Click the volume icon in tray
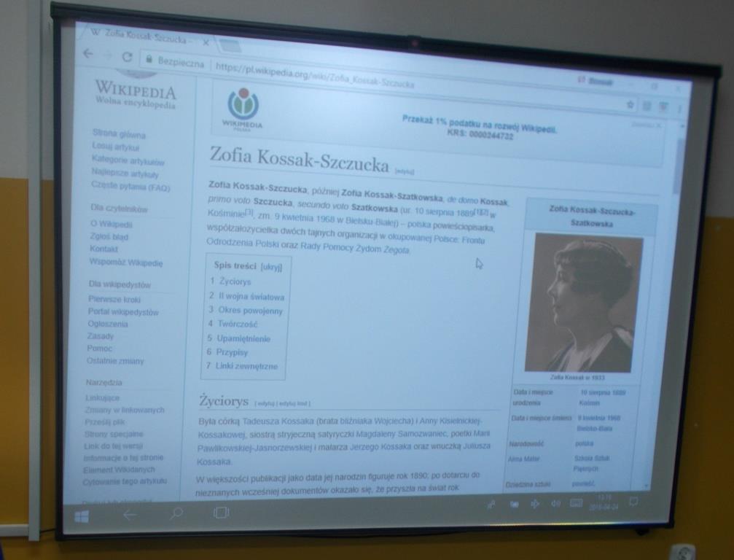 point(555,503)
